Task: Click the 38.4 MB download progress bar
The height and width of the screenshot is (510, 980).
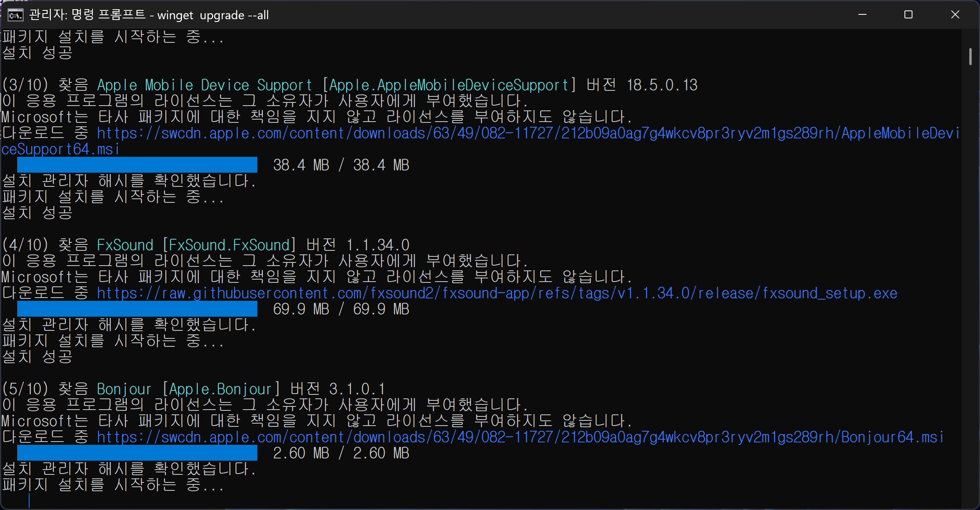Action: point(137,165)
